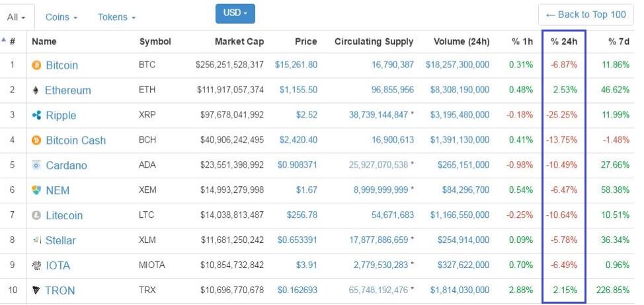
Task: Open the USD currency selector
Action: tap(235, 13)
